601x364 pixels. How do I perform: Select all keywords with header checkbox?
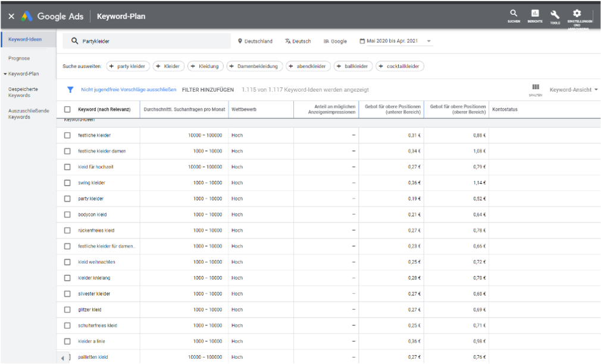point(67,109)
